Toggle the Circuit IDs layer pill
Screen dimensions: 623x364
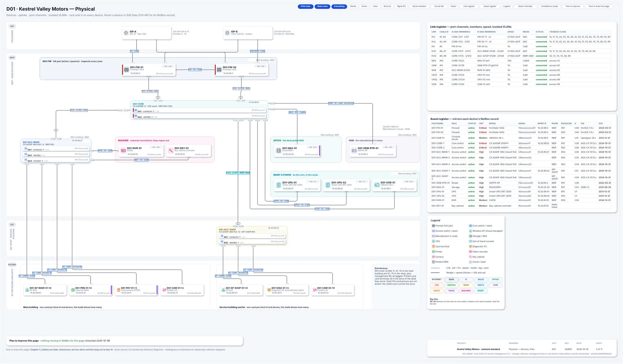click(439, 6)
